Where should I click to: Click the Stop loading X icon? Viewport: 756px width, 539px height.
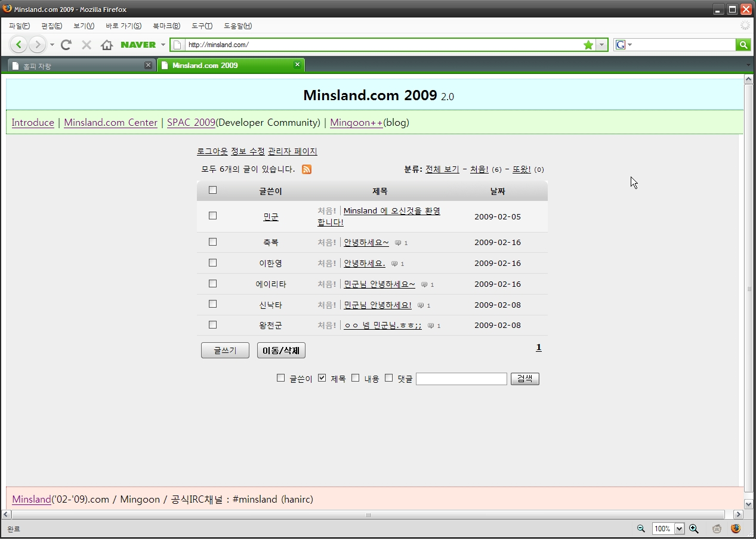click(x=87, y=45)
